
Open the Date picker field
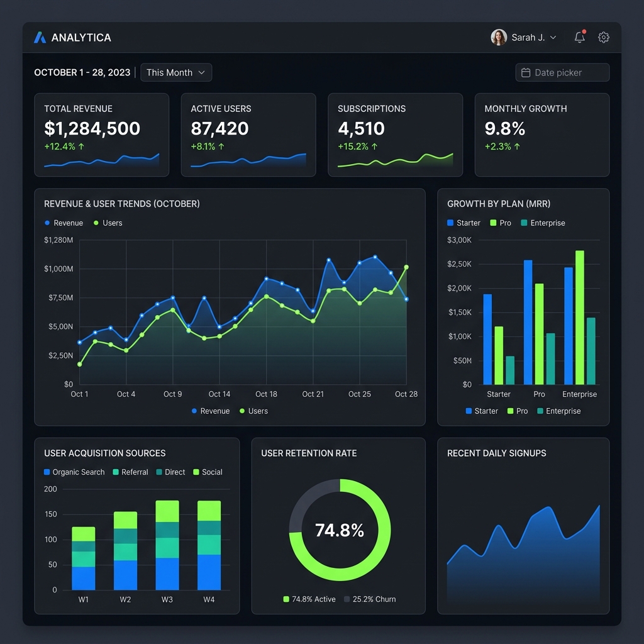tap(562, 73)
